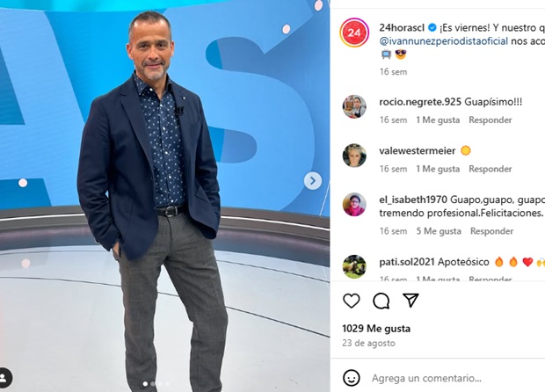Open comment bubble icon under post

point(381,301)
